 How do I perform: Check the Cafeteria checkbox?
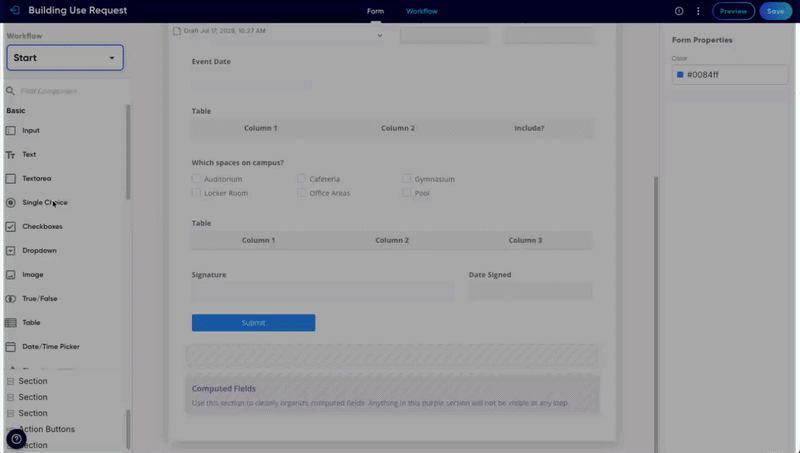point(302,179)
